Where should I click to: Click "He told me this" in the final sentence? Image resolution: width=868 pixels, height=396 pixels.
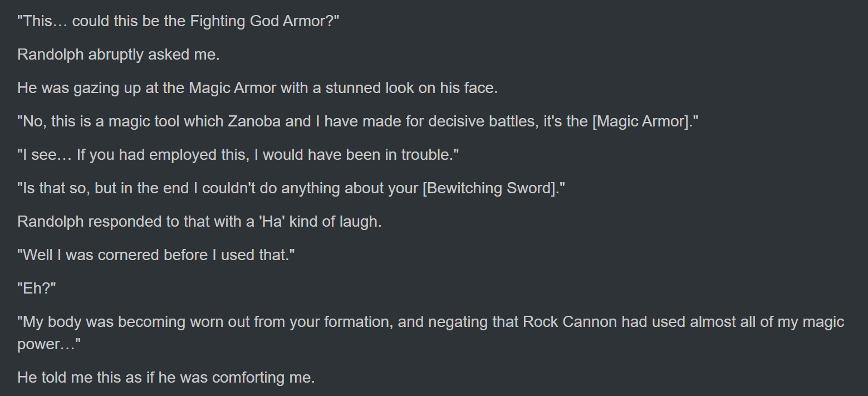click(x=70, y=378)
